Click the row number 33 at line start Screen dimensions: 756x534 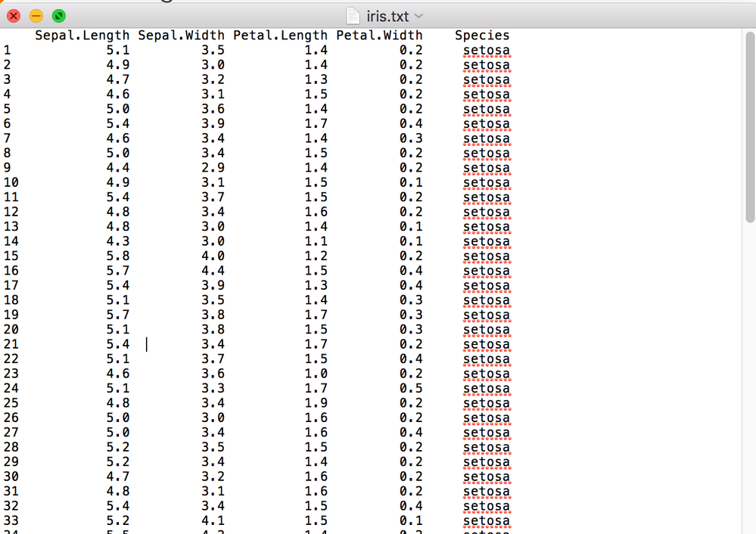11,520
